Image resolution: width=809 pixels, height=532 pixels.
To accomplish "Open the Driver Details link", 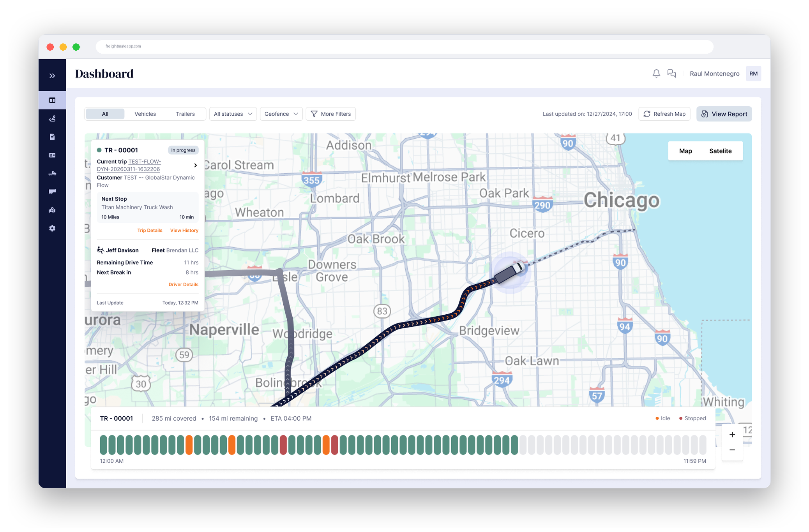I will click(x=183, y=284).
